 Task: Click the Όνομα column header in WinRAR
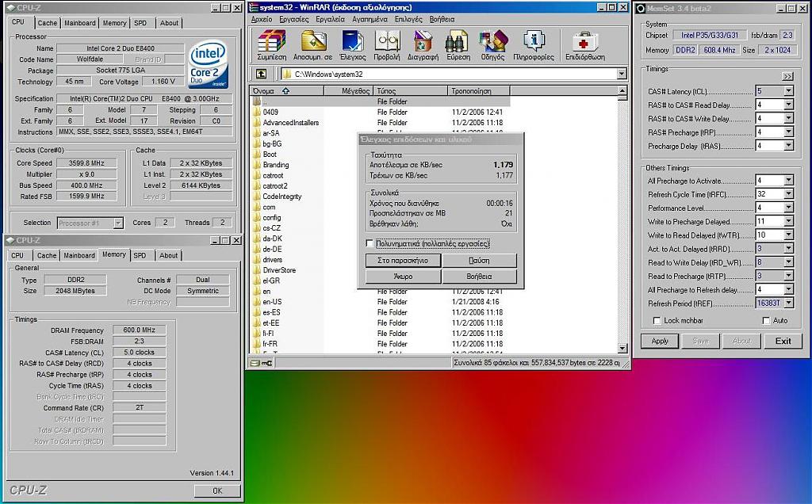coord(287,91)
